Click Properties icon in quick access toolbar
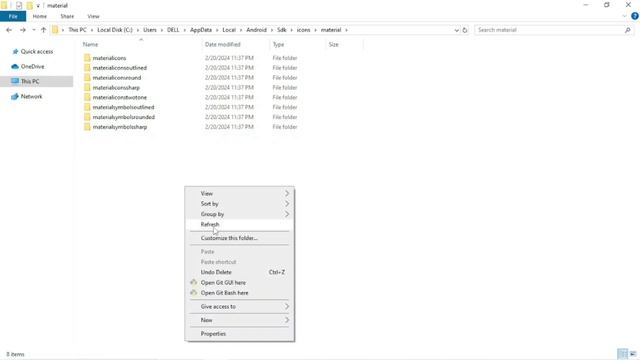 (x=19, y=5)
